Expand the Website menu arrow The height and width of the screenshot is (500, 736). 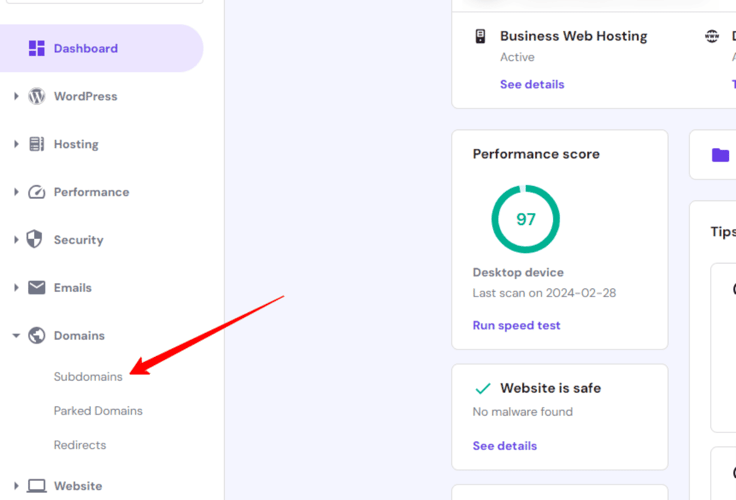[16, 486]
